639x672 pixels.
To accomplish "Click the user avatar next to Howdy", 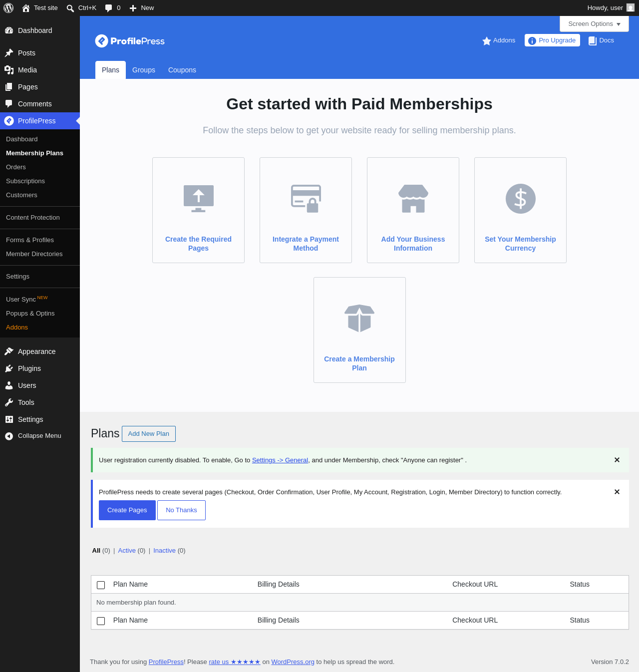I will pos(631,7).
